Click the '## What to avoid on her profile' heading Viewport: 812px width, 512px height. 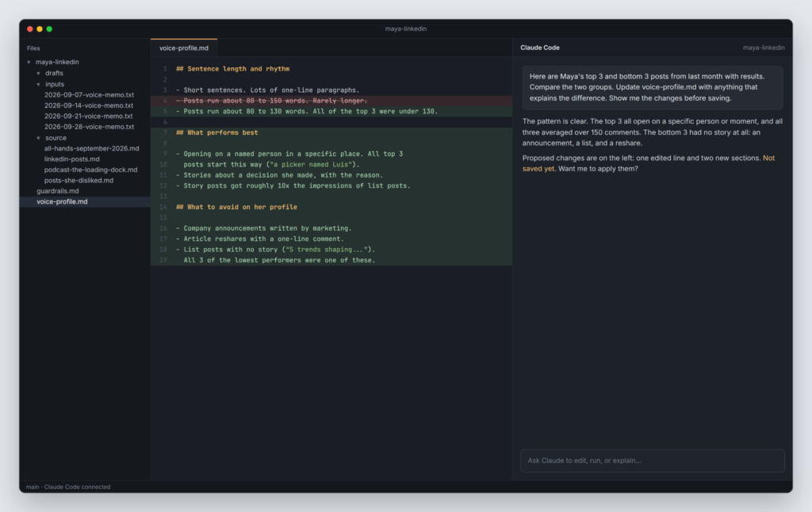(236, 207)
